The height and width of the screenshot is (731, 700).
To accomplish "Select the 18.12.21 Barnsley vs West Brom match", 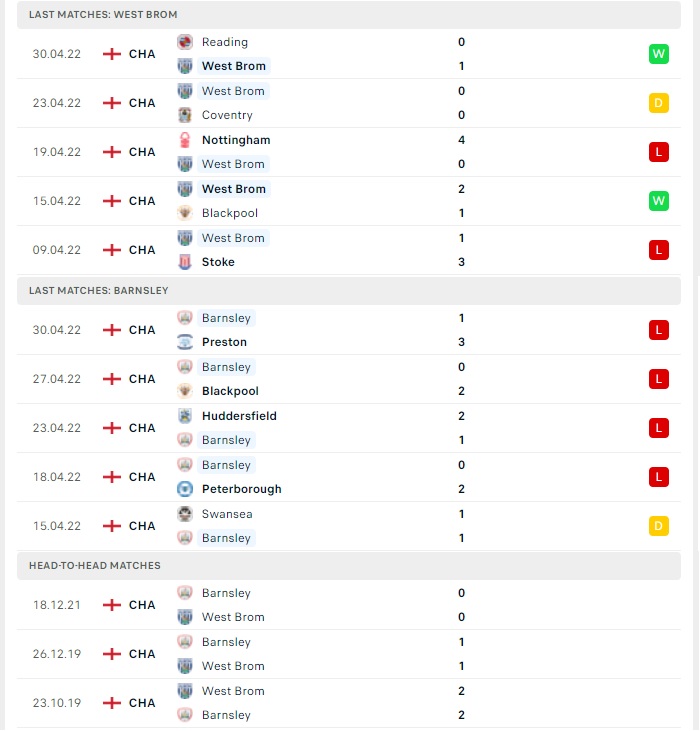I will tap(349, 605).
